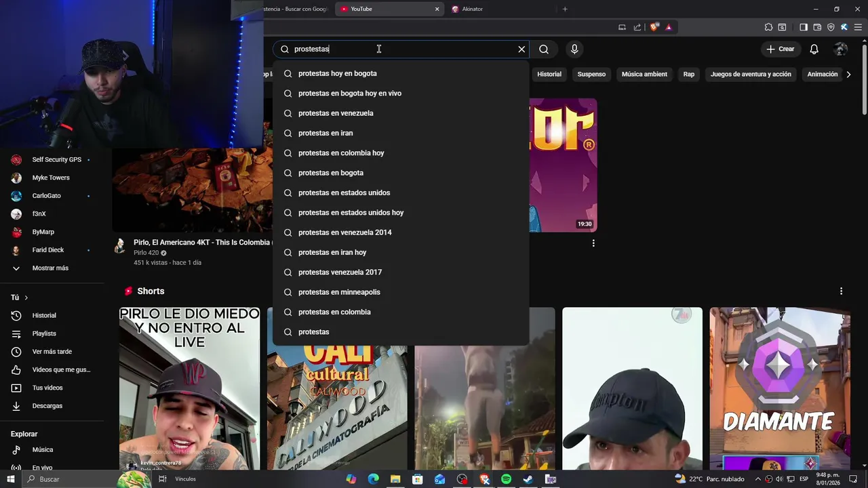
Task: Open Spotify from the taskbar
Action: point(506,479)
